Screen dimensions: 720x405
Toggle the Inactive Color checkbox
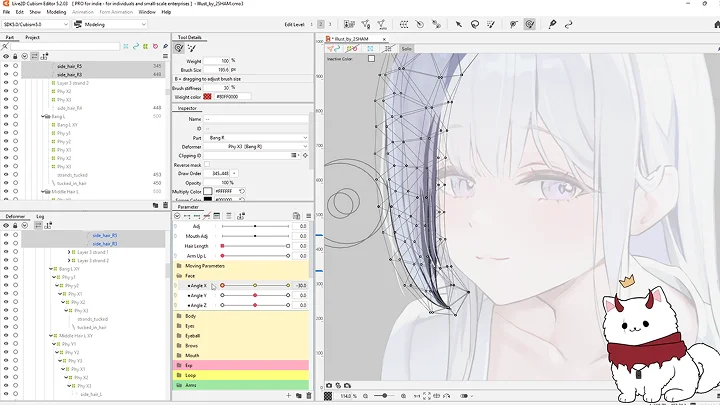coord(371,59)
